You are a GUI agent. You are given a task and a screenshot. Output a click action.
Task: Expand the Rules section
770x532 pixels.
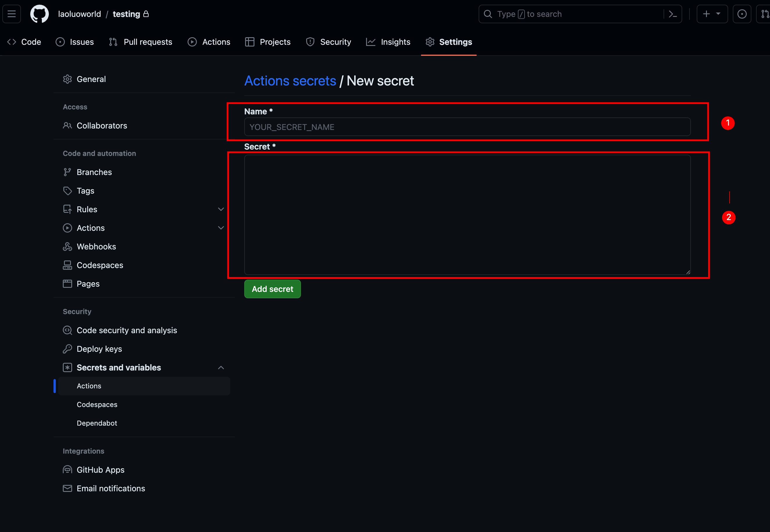[221, 209]
